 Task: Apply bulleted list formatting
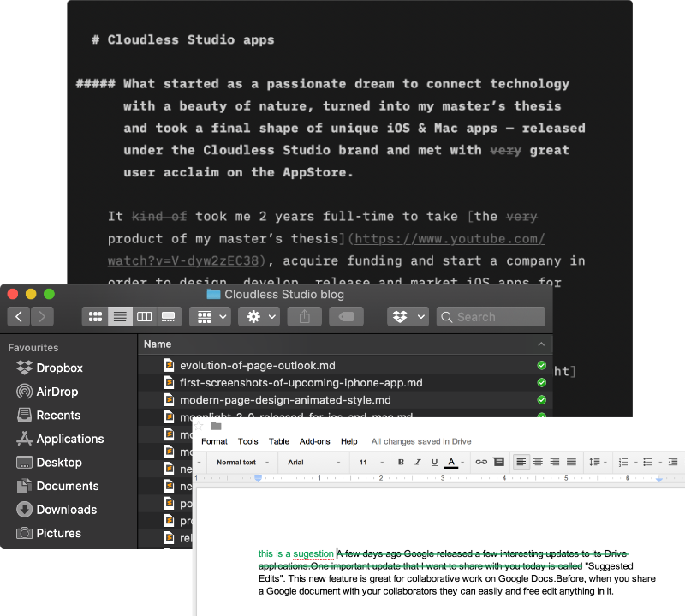(x=648, y=462)
